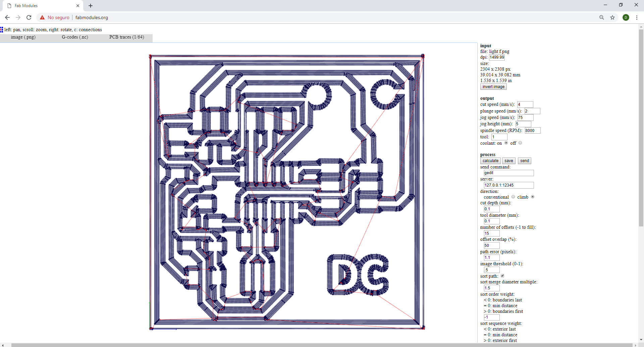Open the PCB traces (1/64) process menu

127,37
